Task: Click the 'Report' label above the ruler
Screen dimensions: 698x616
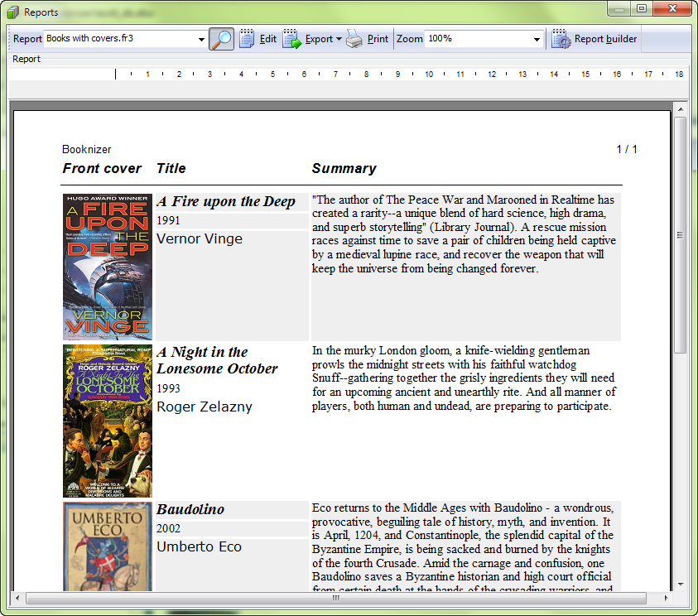Action: (26, 59)
